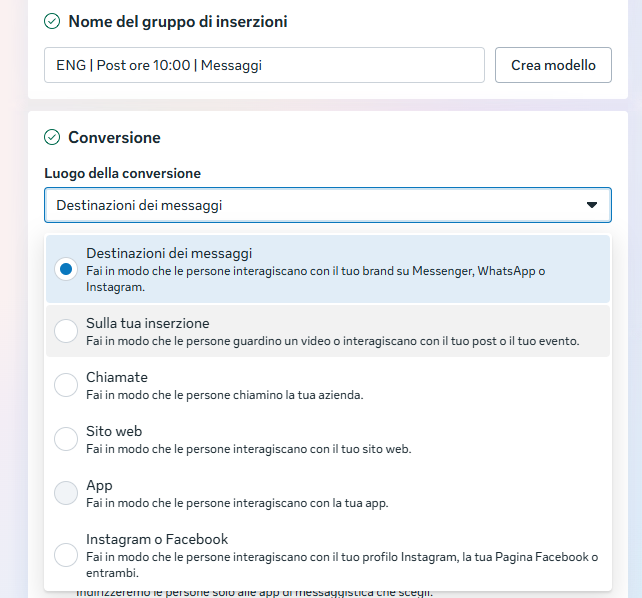This screenshot has width=642, height=598.
Task: Click the 'Sito web' option title text
Action: pos(114,431)
